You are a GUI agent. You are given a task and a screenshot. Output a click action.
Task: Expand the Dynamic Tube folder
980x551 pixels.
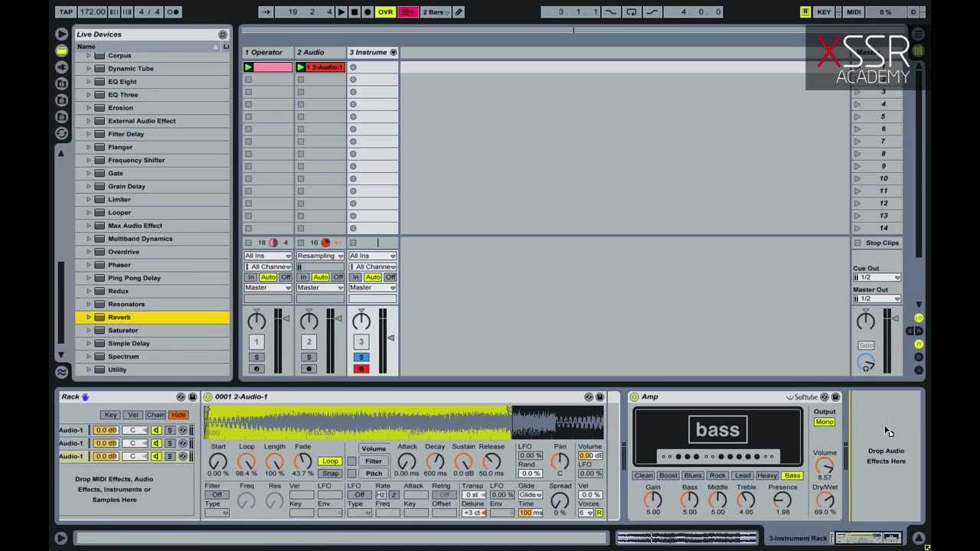click(x=89, y=68)
